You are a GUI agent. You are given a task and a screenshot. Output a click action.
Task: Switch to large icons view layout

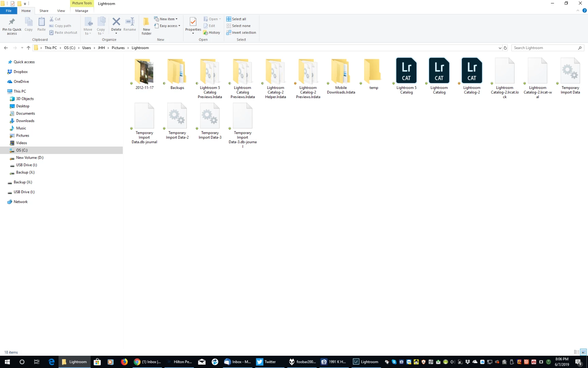[x=583, y=352]
